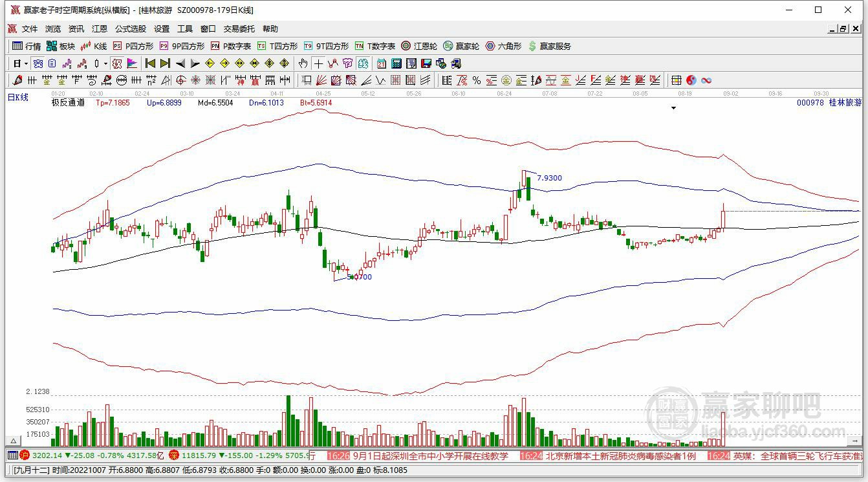The width and height of the screenshot is (868, 482).
Task: Select the hand pan tool
Action: click(303, 63)
